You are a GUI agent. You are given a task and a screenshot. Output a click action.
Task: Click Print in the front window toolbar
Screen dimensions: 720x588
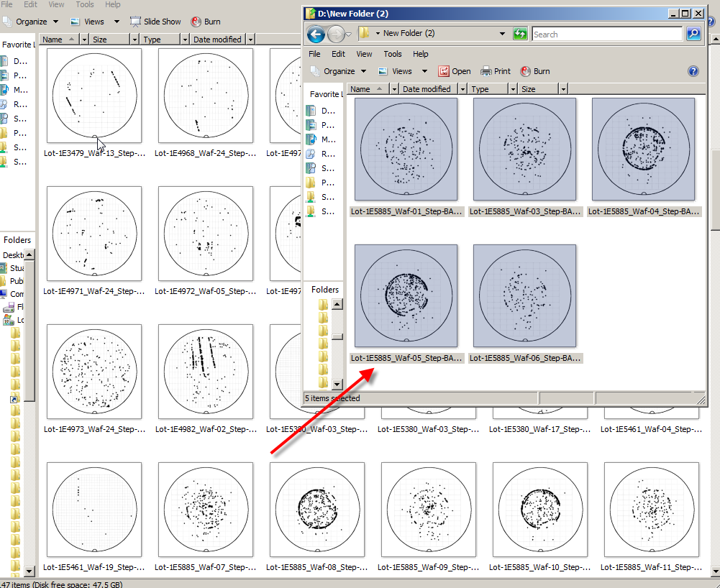[x=496, y=71]
